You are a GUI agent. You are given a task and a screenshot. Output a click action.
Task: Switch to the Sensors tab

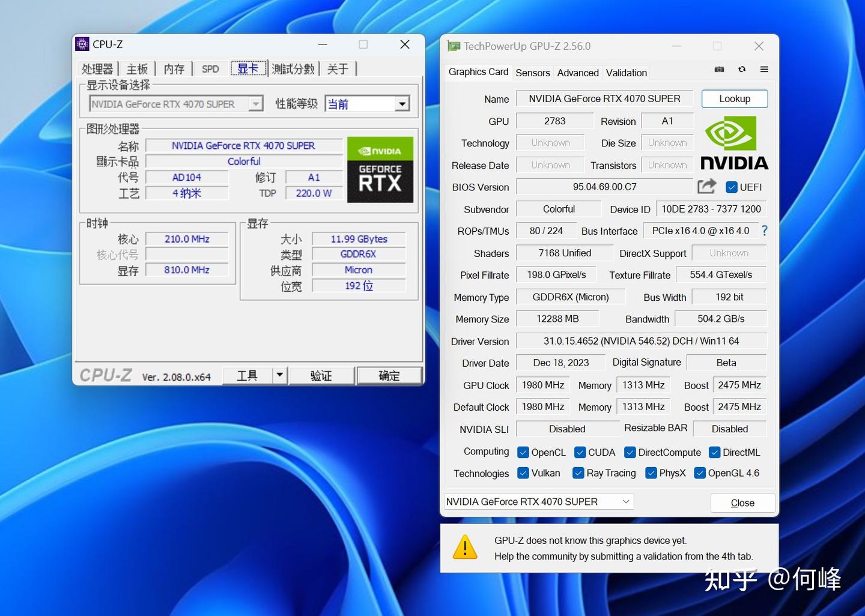[532, 72]
